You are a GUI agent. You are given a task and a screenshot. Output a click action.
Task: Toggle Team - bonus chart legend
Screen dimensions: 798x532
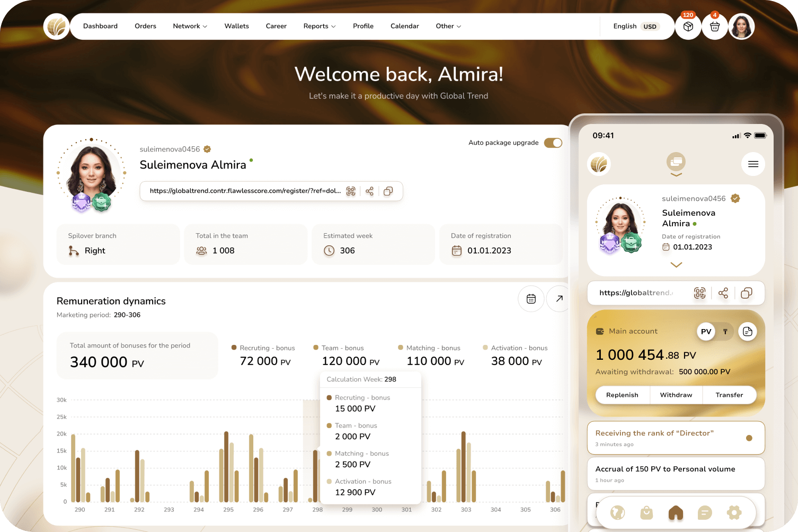339,348
